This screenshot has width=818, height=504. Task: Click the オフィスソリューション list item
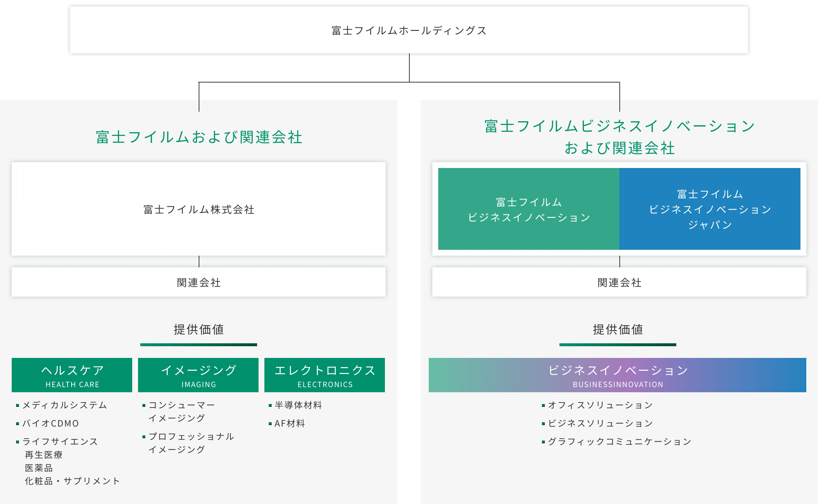point(600,405)
